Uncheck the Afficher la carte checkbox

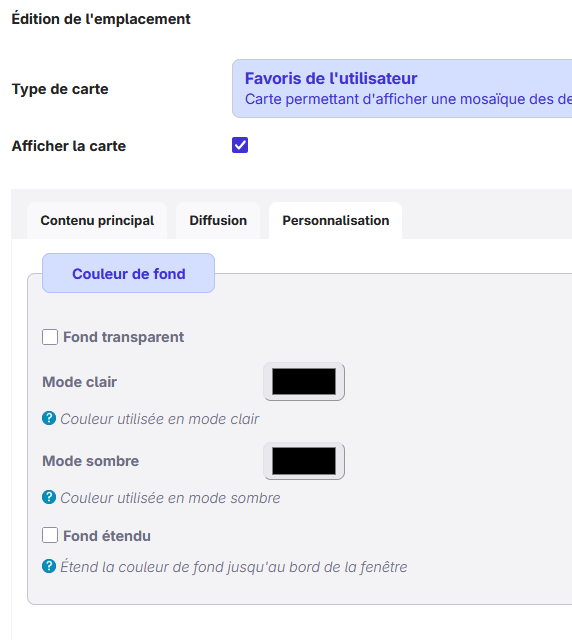pyautogui.click(x=240, y=145)
